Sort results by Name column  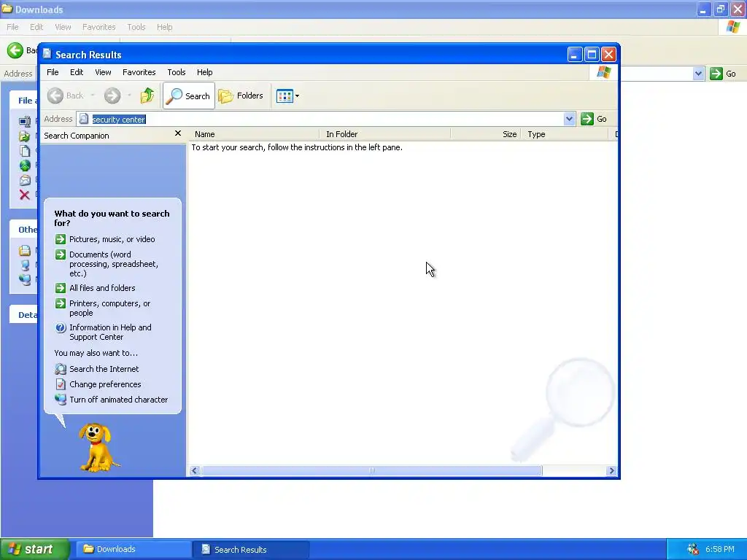(255, 134)
